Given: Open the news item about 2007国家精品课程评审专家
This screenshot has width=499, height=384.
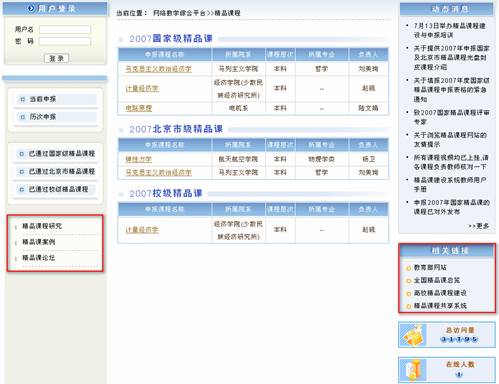Looking at the screenshot, I should coord(451,117).
